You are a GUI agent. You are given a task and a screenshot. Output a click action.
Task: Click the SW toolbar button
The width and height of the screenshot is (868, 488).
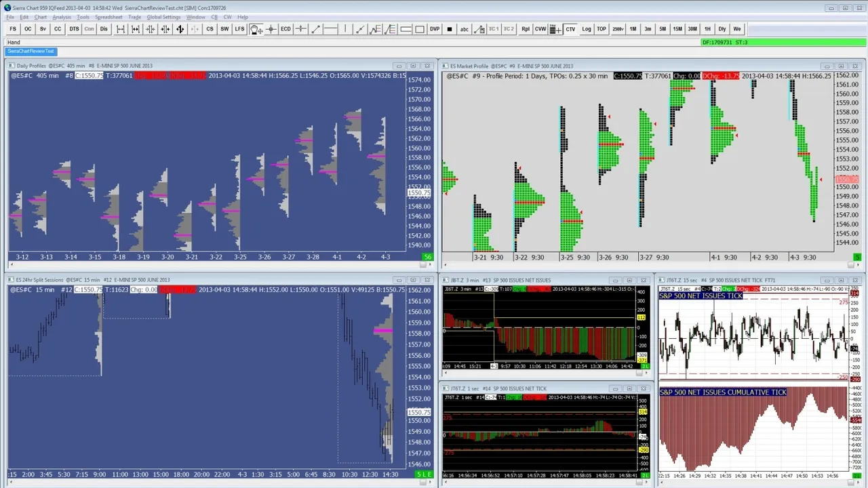tap(224, 29)
